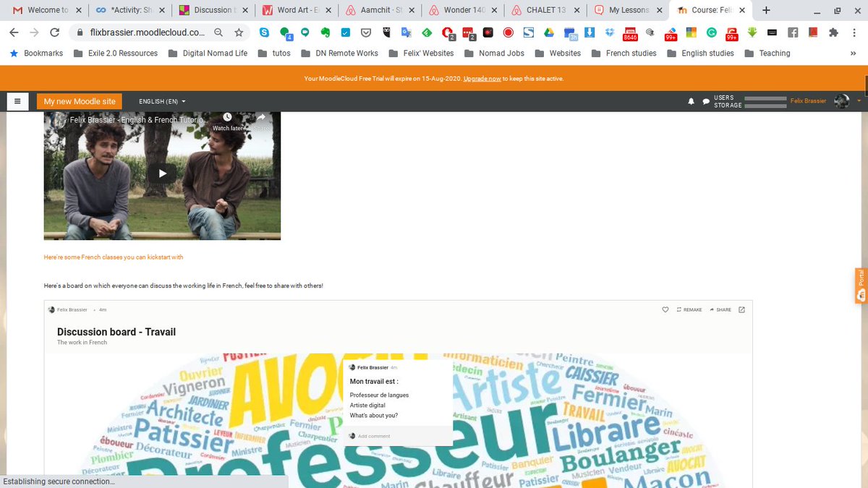Click Felix Brassier's profile avatar
Image resolution: width=868 pixels, height=488 pixels.
pos(841,101)
